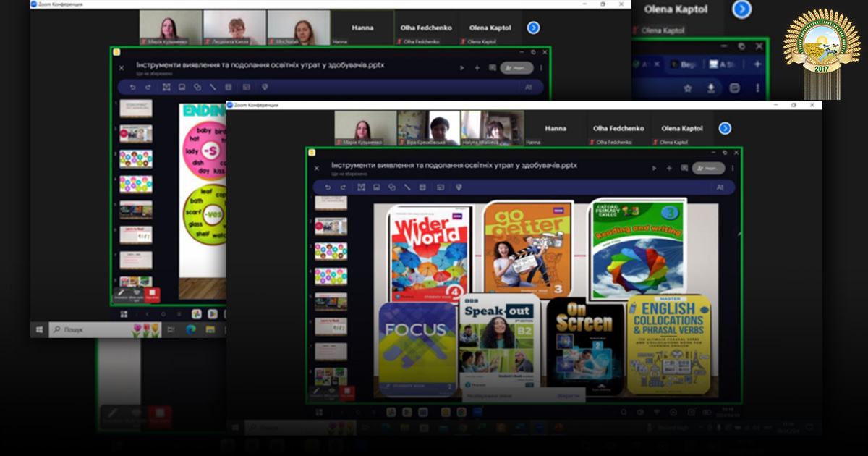This screenshot has width=868, height=456.
Task: Click the Speakout B2 book cover
Action: [500, 345]
